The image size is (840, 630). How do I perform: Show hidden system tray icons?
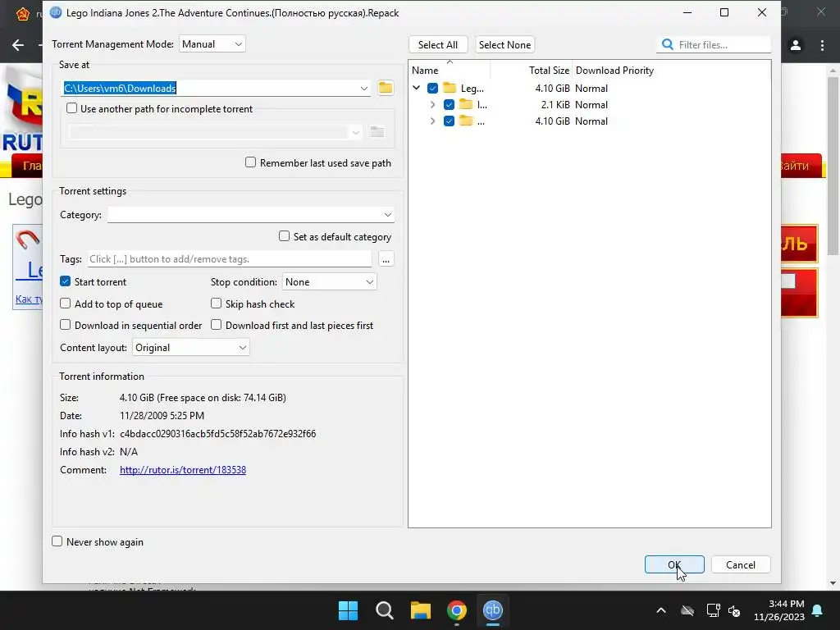pos(661,610)
